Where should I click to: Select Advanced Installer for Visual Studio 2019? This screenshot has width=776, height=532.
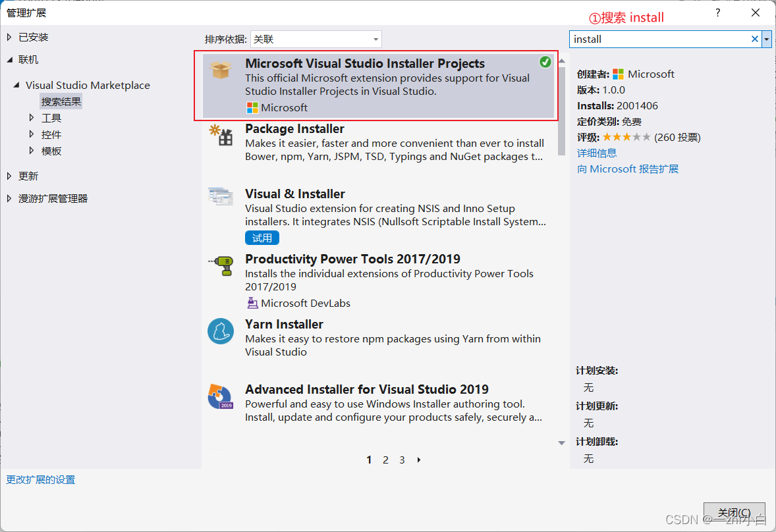(x=367, y=390)
